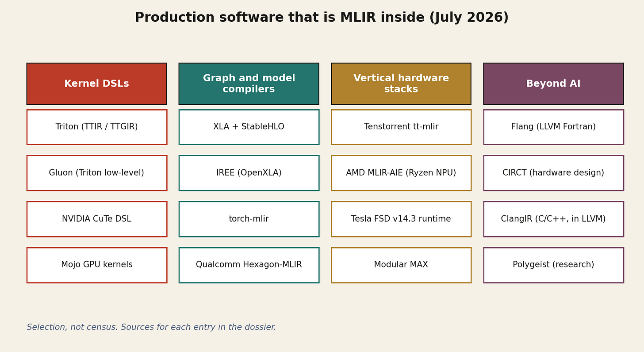The image size is (644, 352).
Task: Select the Graph and model compilers header
Action: (x=249, y=84)
